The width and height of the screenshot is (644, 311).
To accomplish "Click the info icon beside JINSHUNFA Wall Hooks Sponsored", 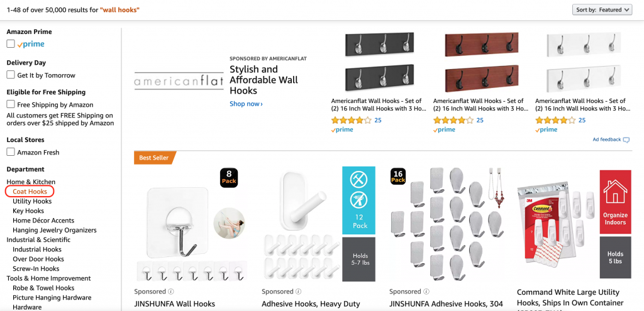I will click(171, 292).
